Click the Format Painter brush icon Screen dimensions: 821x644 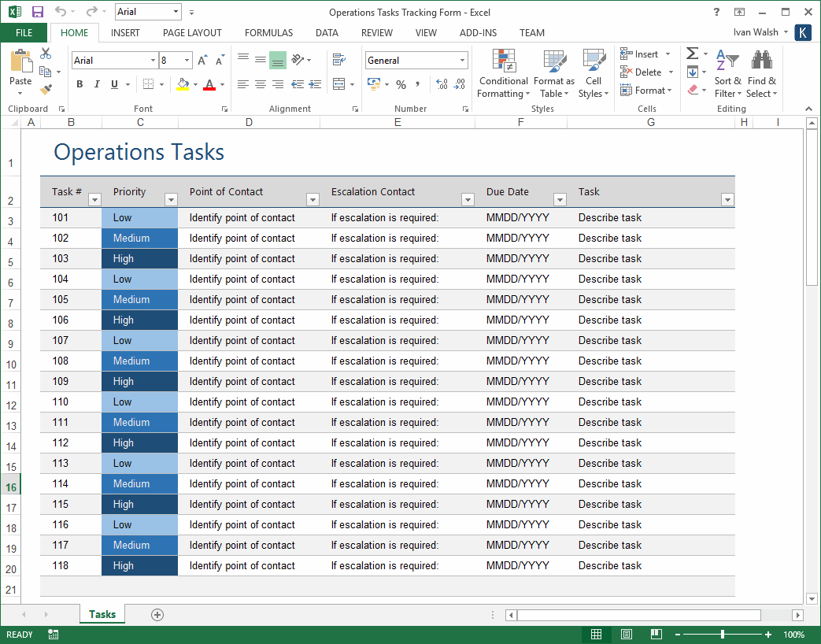pos(46,90)
